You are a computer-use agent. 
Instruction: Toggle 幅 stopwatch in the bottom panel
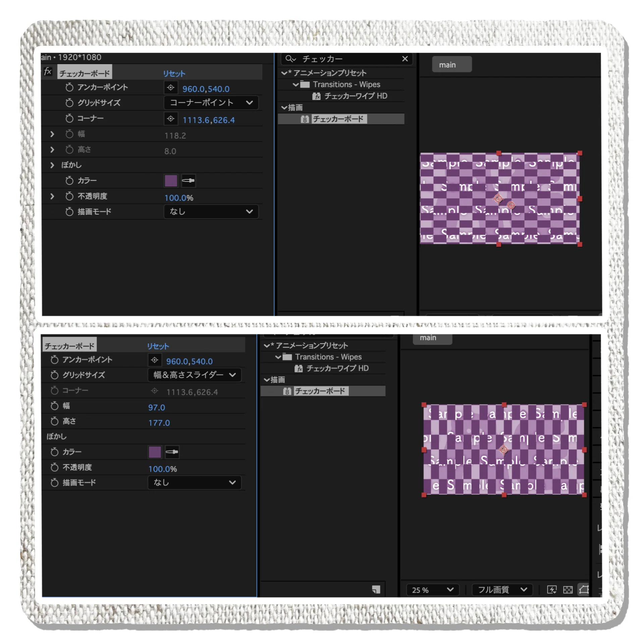(54, 405)
